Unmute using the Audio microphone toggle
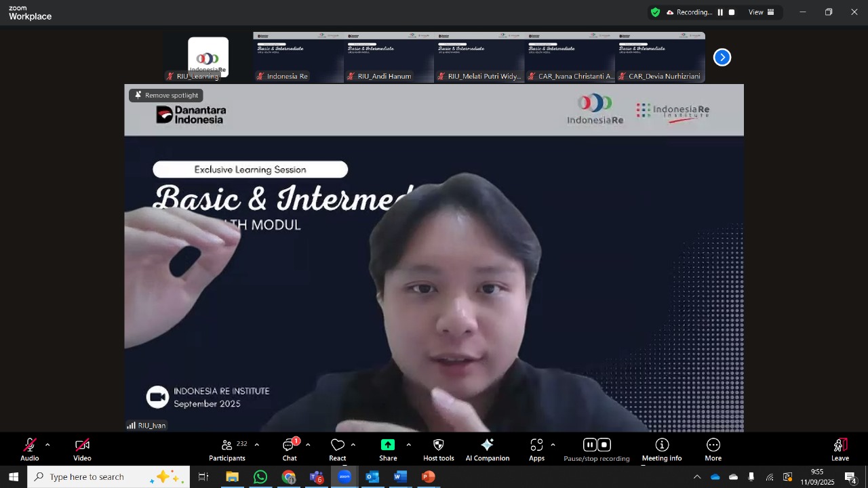Image resolution: width=868 pixels, height=488 pixels. coord(30,445)
